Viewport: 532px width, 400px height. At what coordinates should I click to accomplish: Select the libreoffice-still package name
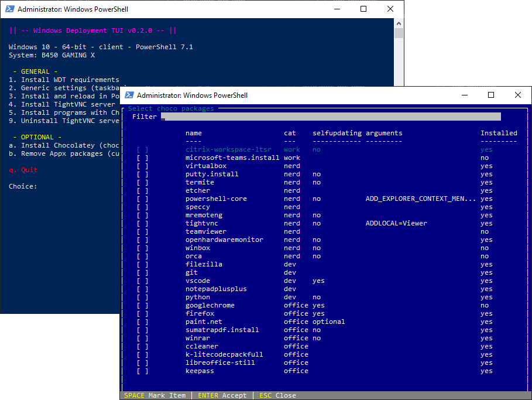pyautogui.click(x=220, y=363)
